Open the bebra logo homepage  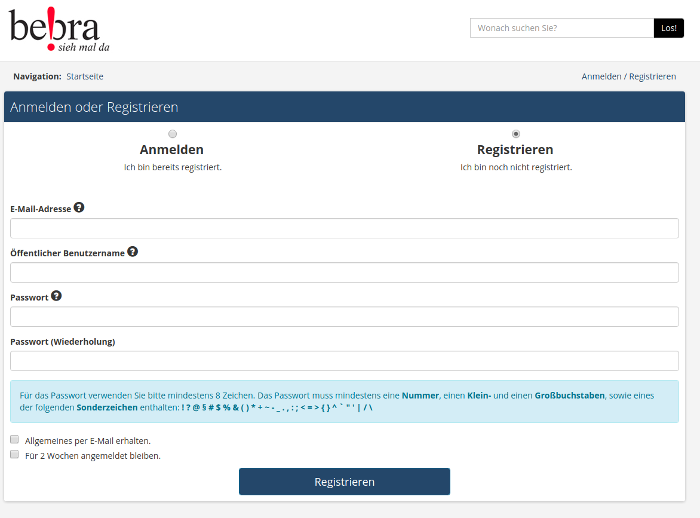pos(59,30)
